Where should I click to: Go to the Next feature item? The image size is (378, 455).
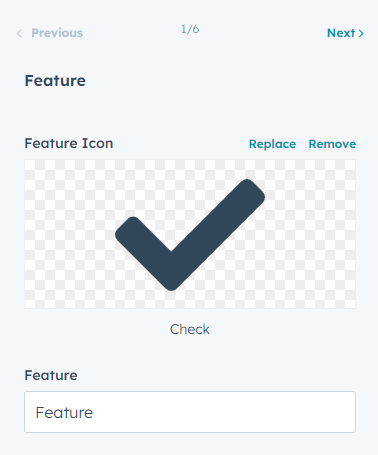[345, 33]
